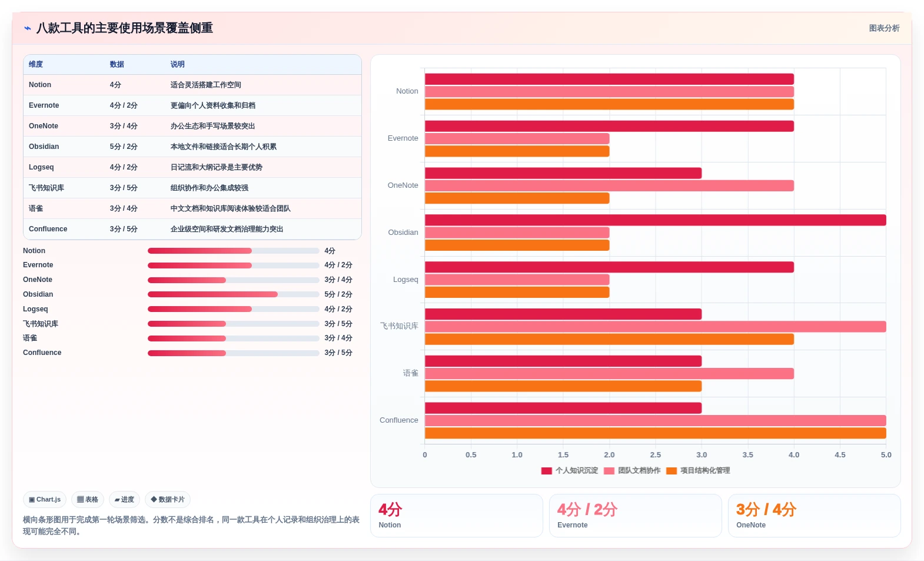The height and width of the screenshot is (561, 924).
Task: Click 中文文档和知识库阅读体验较适合团队 cell
Action: [x=231, y=208]
